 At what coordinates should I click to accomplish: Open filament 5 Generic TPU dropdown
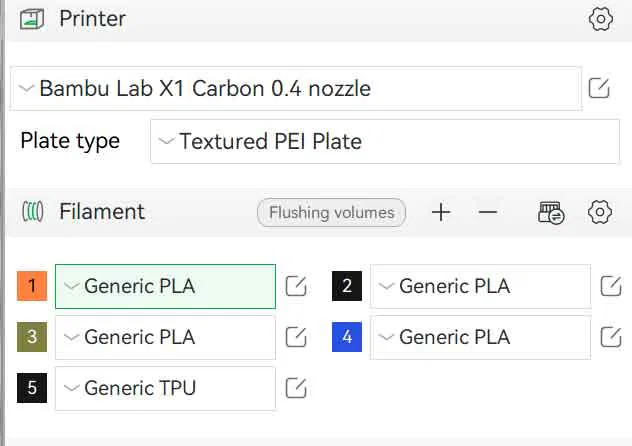click(x=165, y=388)
